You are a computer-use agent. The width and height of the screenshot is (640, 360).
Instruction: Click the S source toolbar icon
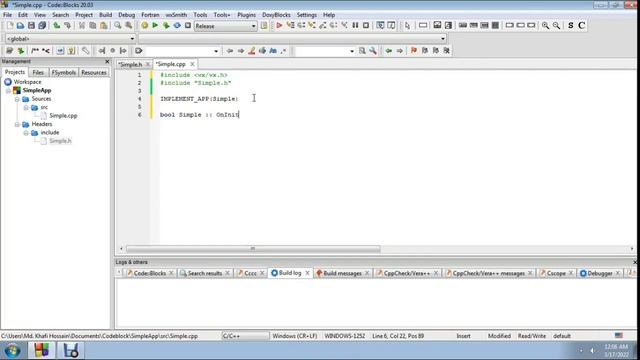(571, 26)
